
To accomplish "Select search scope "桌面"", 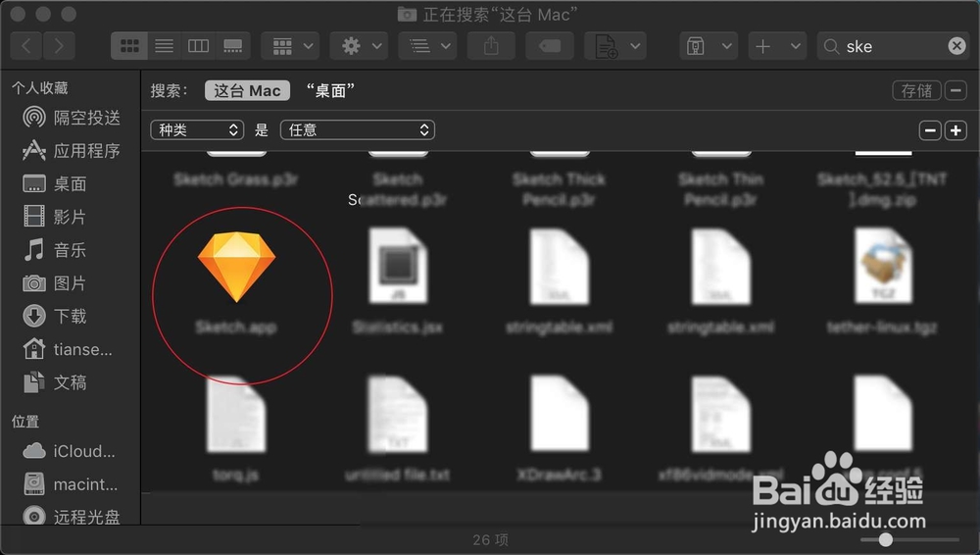I will (330, 91).
